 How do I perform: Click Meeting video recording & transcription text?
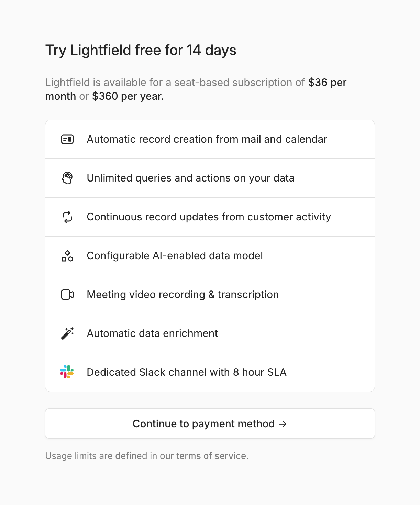click(183, 295)
